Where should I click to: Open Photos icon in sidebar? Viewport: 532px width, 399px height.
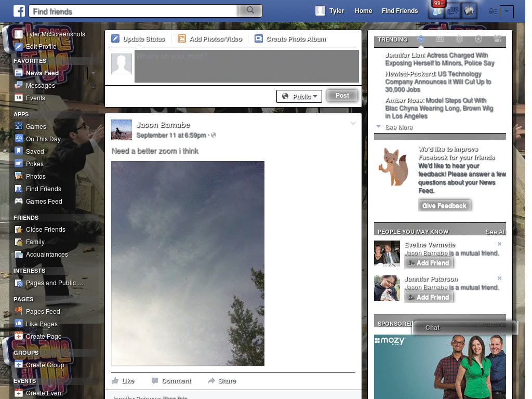click(x=19, y=176)
